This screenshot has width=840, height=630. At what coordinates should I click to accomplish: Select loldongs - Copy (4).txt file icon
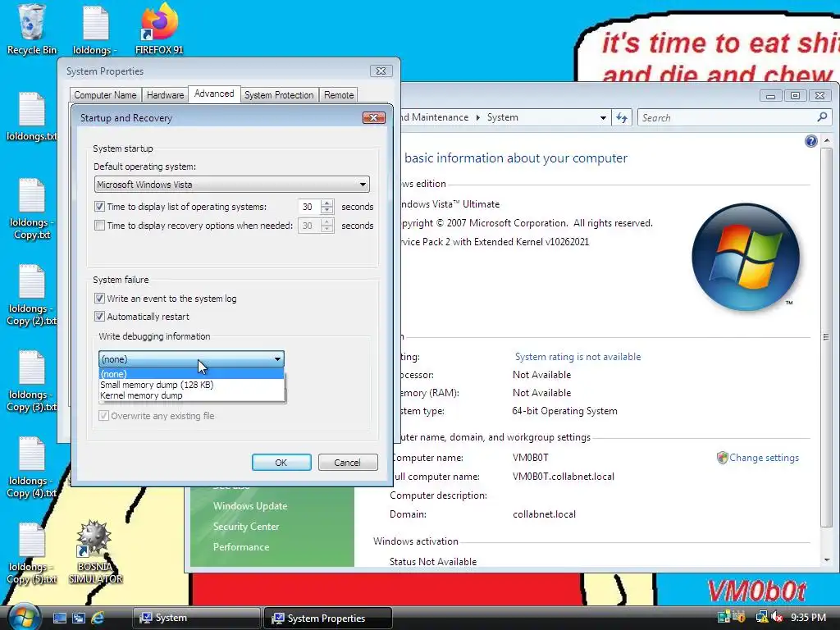[x=32, y=468]
